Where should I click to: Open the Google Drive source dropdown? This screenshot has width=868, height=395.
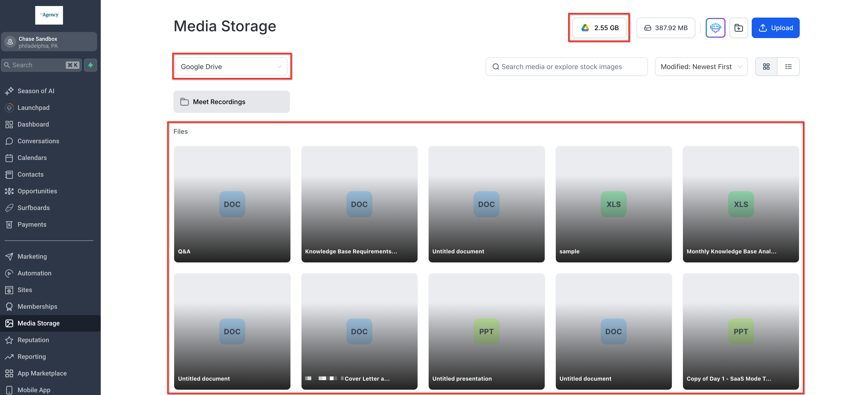231,67
